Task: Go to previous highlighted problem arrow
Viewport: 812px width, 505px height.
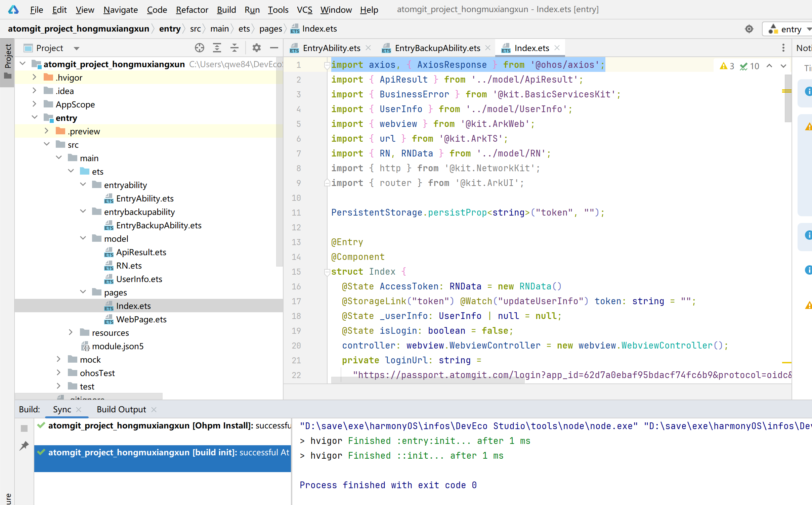Action: click(769, 66)
